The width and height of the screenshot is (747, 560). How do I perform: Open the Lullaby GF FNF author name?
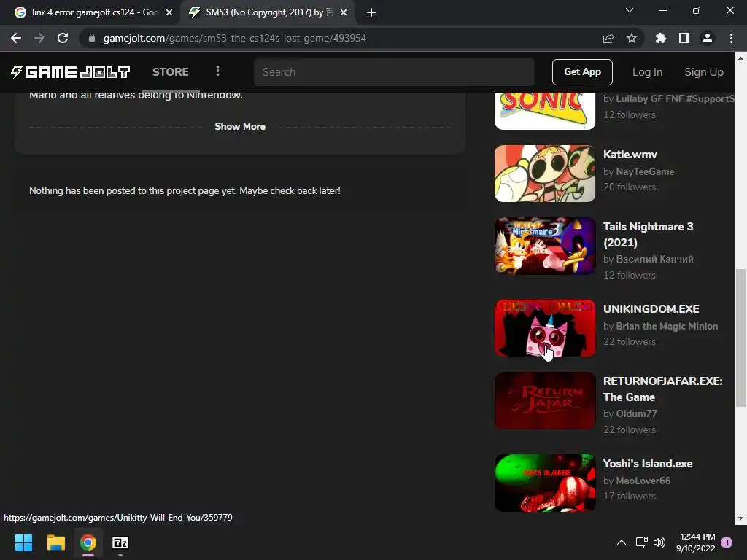[x=675, y=98]
